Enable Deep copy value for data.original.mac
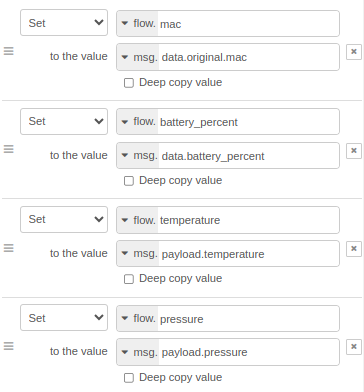This screenshot has height=392, width=364. (129, 83)
